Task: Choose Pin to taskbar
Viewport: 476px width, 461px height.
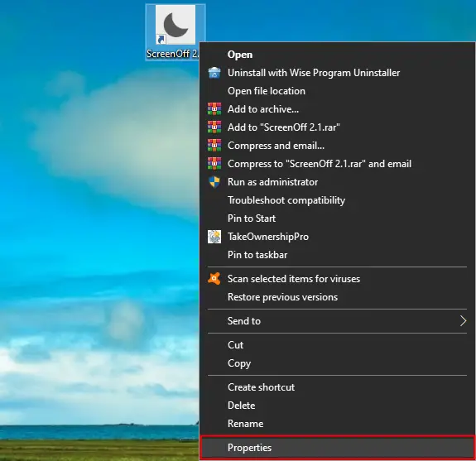Action: (337, 255)
